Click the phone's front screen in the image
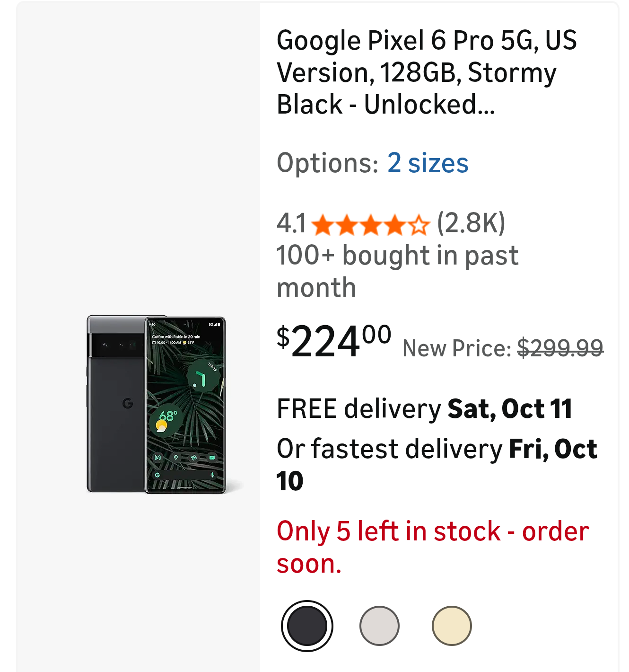629x672 pixels. [184, 405]
